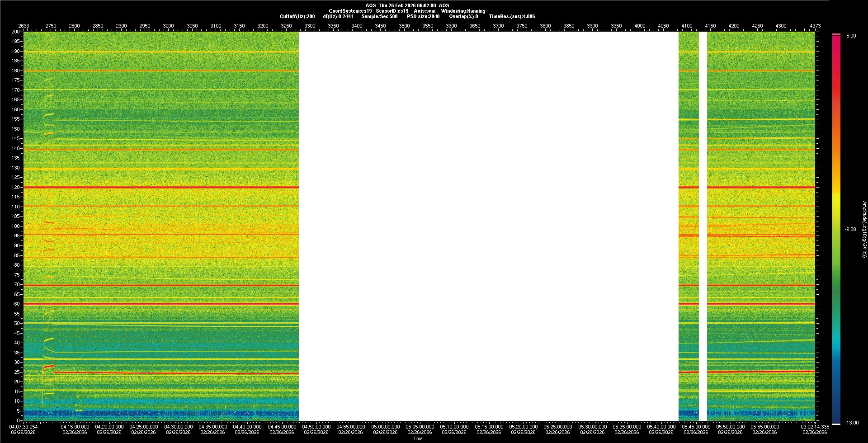Click the Cutoff(Hz):200 parameter text
Screen dimensions: 868x443
tap(297, 16)
